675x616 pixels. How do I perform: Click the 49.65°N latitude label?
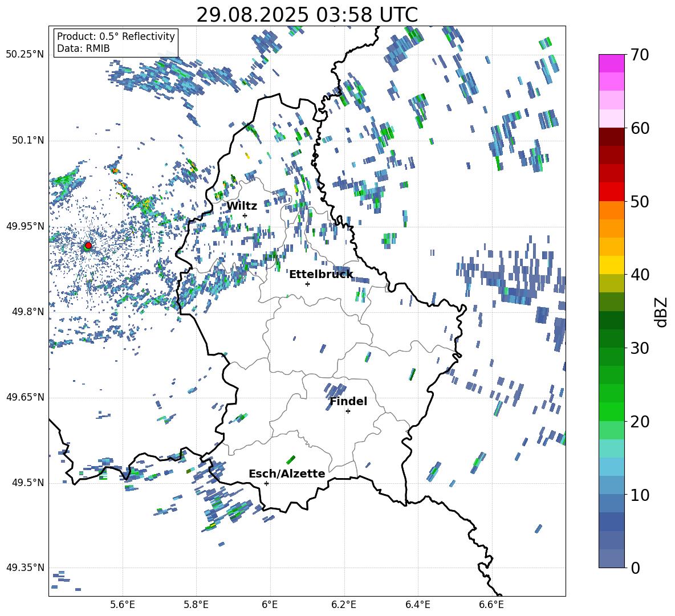coord(25,397)
